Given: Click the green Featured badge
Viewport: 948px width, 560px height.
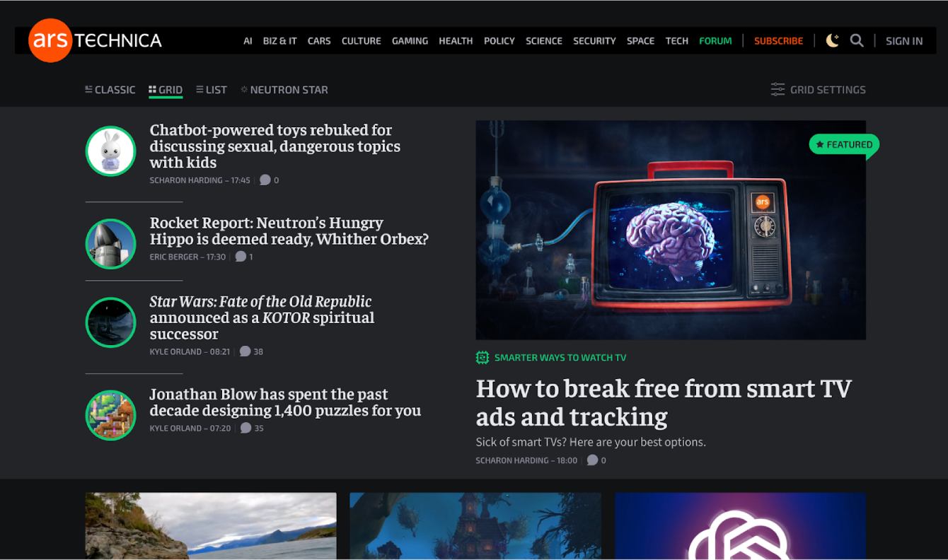Looking at the screenshot, I should [x=843, y=145].
